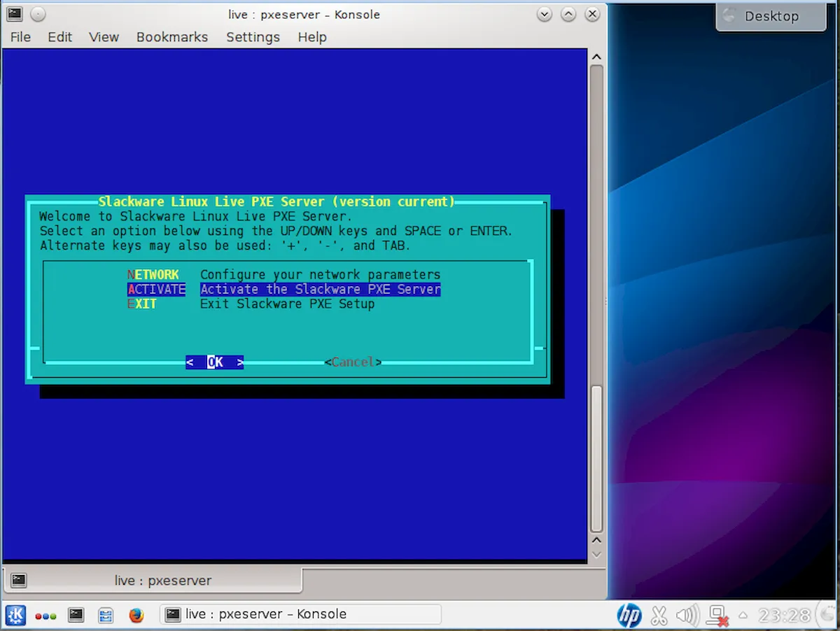Click the clock showing 23:28
Viewport: 840px width, 631px height.
click(785, 616)
